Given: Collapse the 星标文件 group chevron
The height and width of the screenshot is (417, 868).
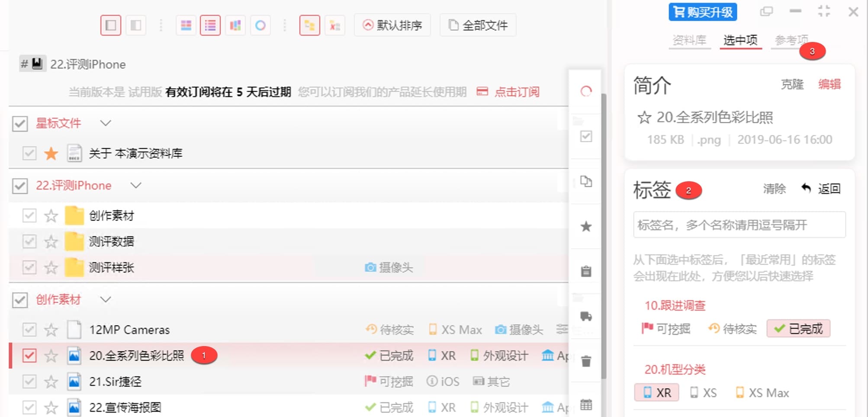Looking at the screenshot, I should coord(106,123).
